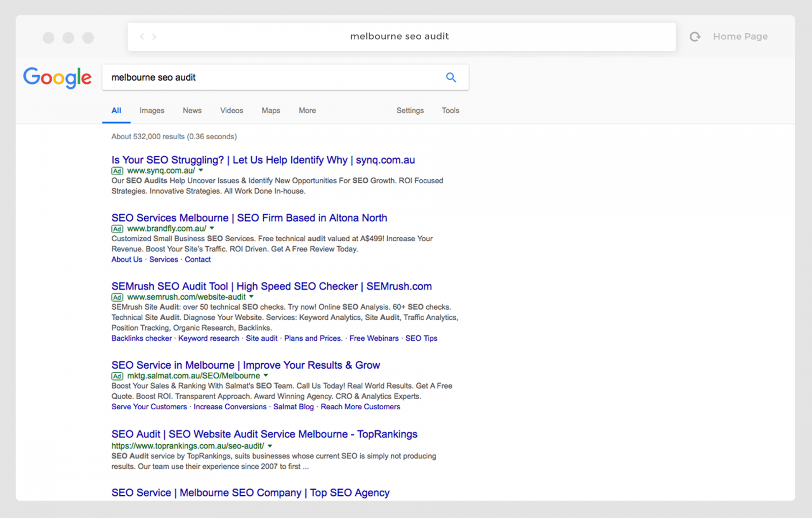Click the Google logo
The height and width of the screenshot is (518, 812).
click(x=57, y=78)
